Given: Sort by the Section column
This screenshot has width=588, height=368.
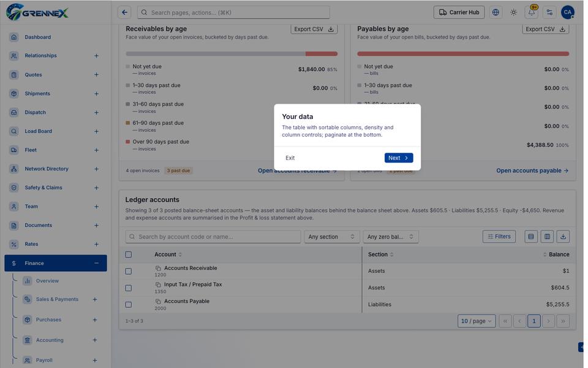Looking at the screenshot, I should (x=380, y=255).
